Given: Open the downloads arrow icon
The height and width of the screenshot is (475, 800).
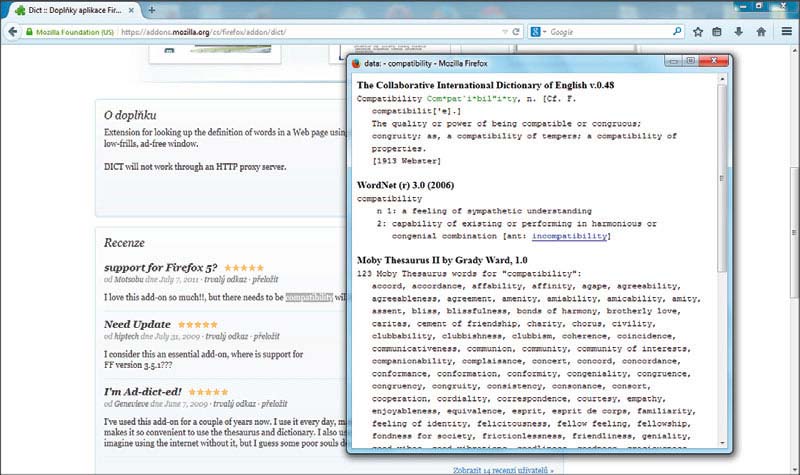Looking at the screenshot, I should coord(738,32).
